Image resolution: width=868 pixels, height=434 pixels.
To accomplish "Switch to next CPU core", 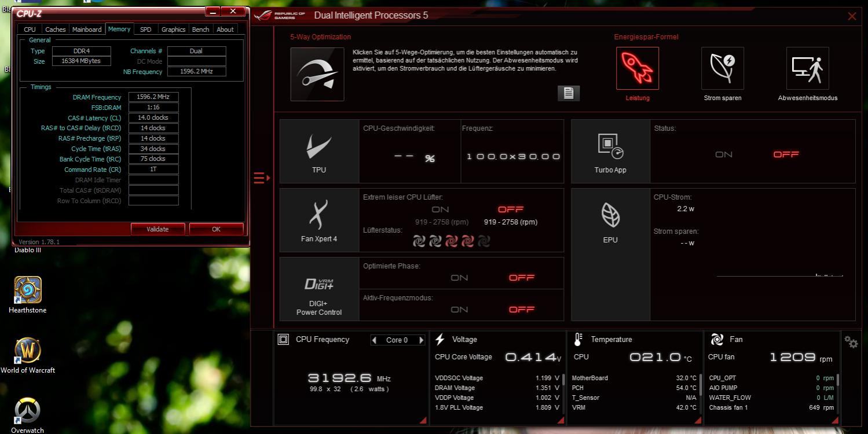I will (421, 340).
